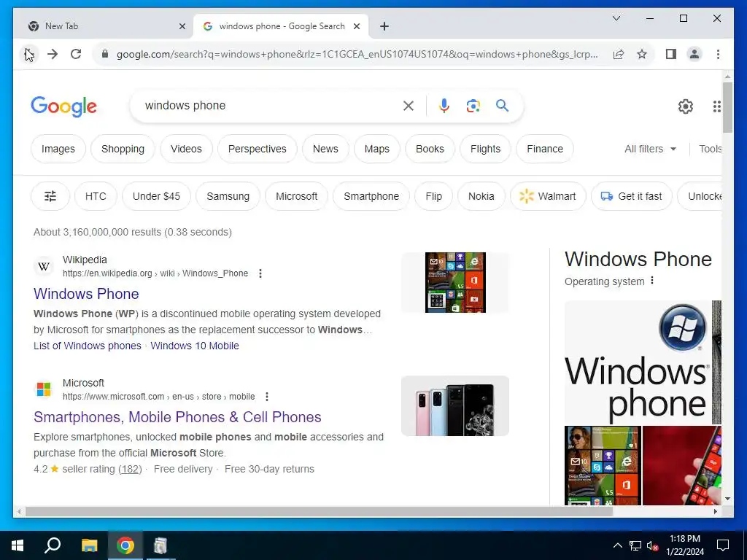Apply the Get it fast filter chip

[x=632, y=196]
